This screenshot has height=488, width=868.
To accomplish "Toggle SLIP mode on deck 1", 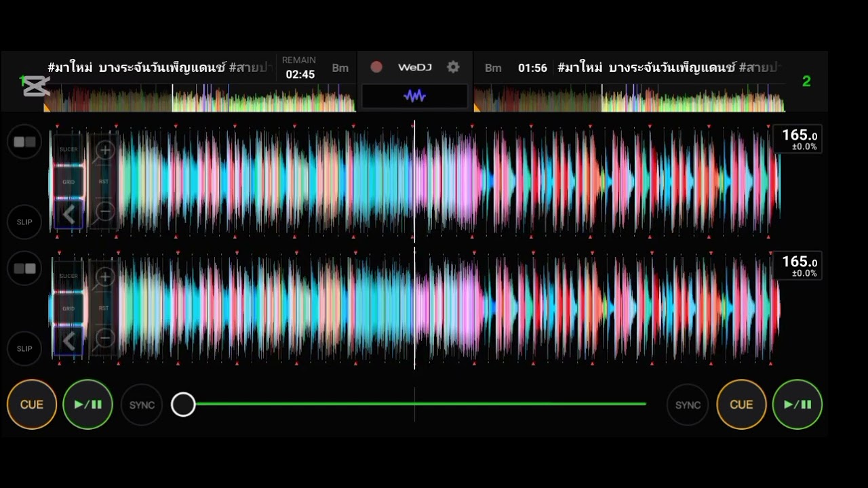I will (x=24, y=222).
